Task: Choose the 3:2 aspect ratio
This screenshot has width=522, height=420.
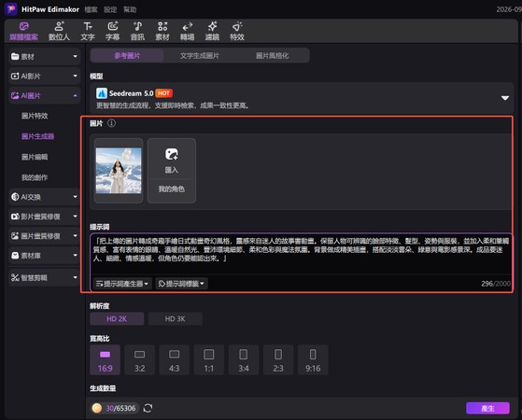Action: (x=139, y=360)
